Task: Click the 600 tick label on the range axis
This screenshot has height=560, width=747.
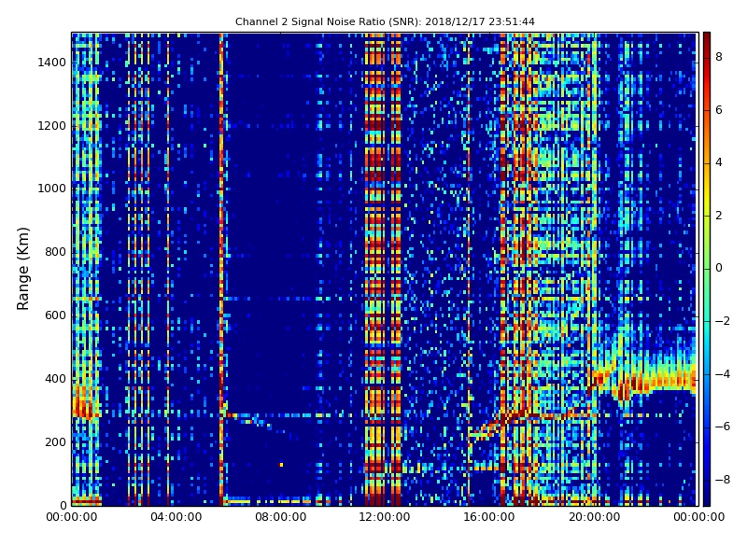Action: point(55,315)
